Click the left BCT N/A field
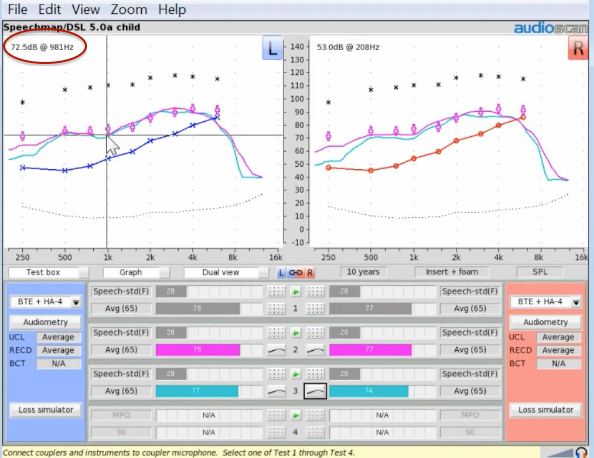 point(58,364)
